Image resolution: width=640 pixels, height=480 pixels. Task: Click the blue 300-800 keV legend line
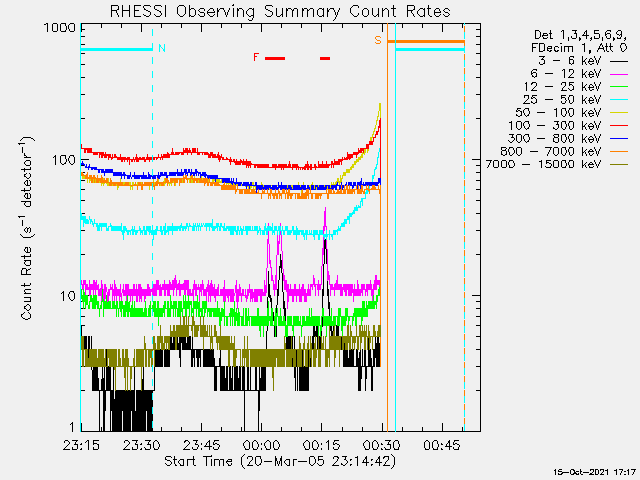point(619,139)
